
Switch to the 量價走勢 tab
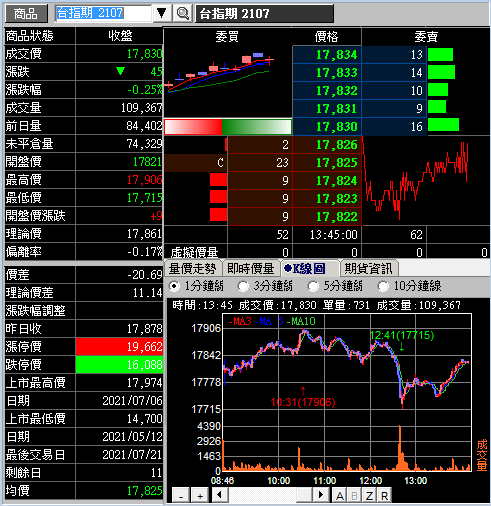point(193,268)
